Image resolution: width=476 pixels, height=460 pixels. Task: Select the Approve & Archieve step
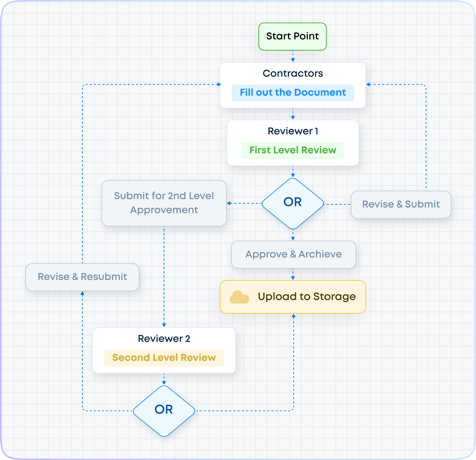tap(293, 254)
